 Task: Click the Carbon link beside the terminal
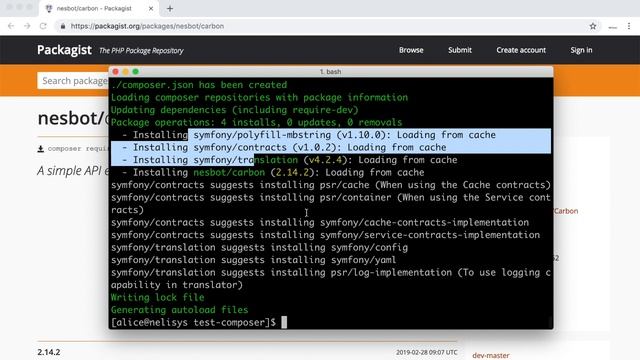pyautogui.click(x=566, y=211)
